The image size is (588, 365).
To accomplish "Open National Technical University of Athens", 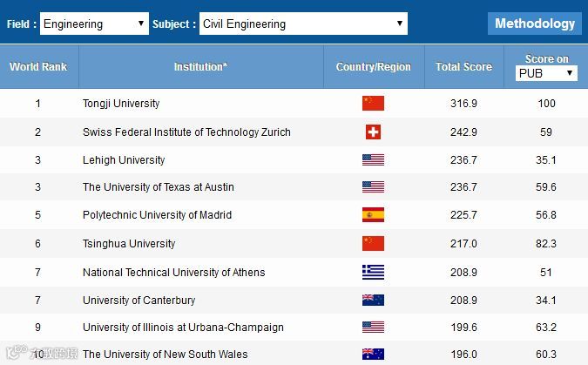I will tap(173, 273).
